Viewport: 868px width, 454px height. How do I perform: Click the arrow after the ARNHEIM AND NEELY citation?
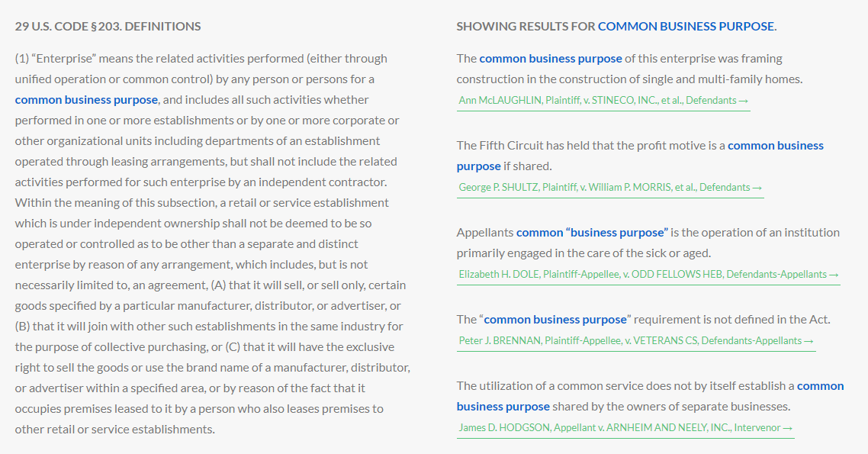click(x=788, y=428)
